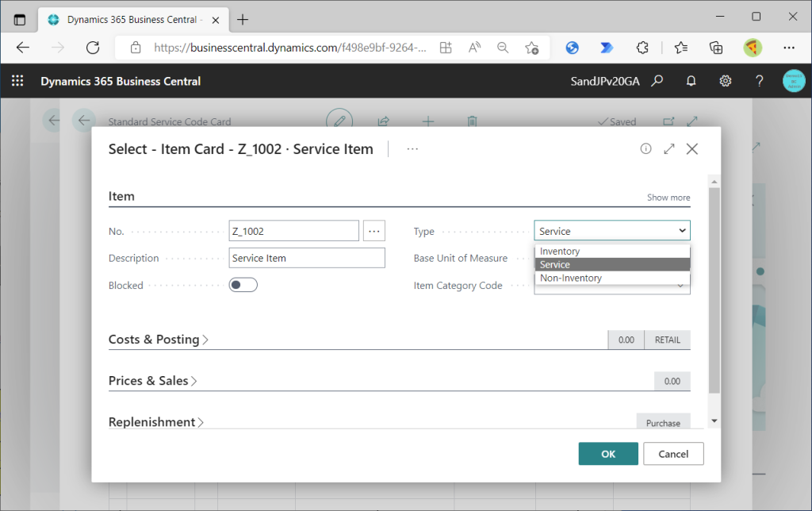The height and width of the screenshot is (511, 812).
Task: Click the edit pencil on Standard Service Code Card
Action: 339,121
